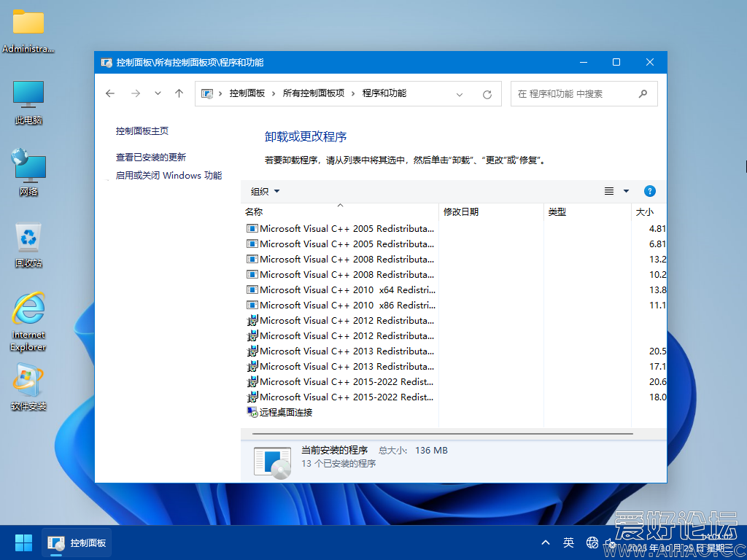Screen dimensions: 747x560
Task: Click the 网络 desktop icon
Action: click(28, 166)
